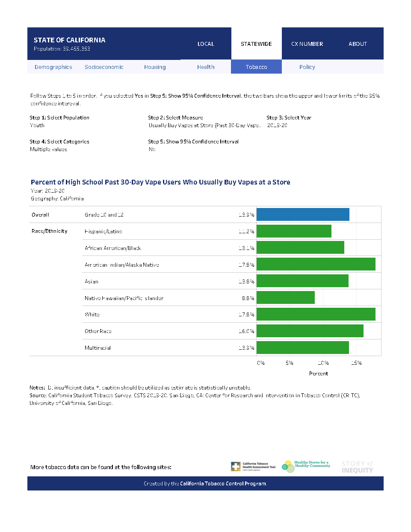Viewport: 411px width, 532px height.
Task: Click the green Native Hawaiian/Pacific Islander bar
Action: (x=286, y=297)
